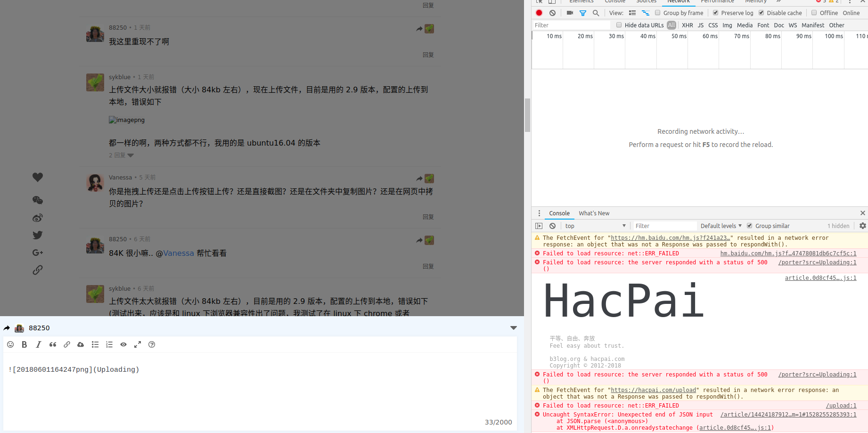Share the article on Google Plus

pyautogui.click(x=38, y=253)
